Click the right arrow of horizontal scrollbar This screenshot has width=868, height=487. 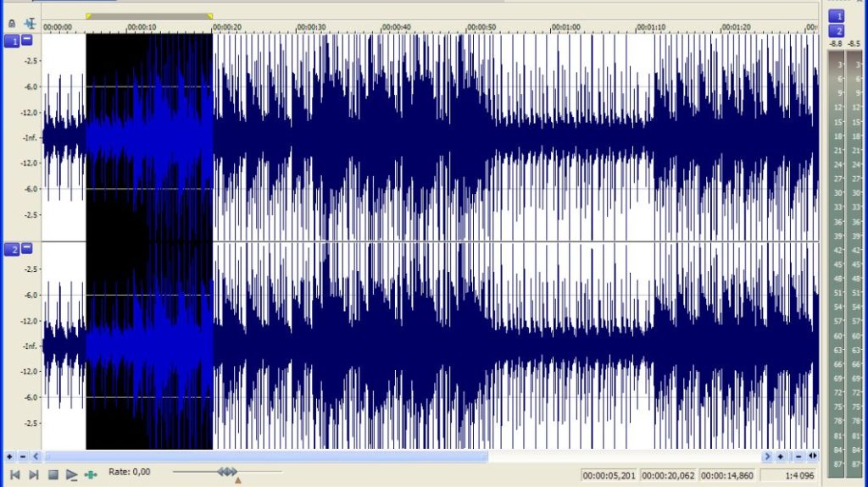[767, 457]
